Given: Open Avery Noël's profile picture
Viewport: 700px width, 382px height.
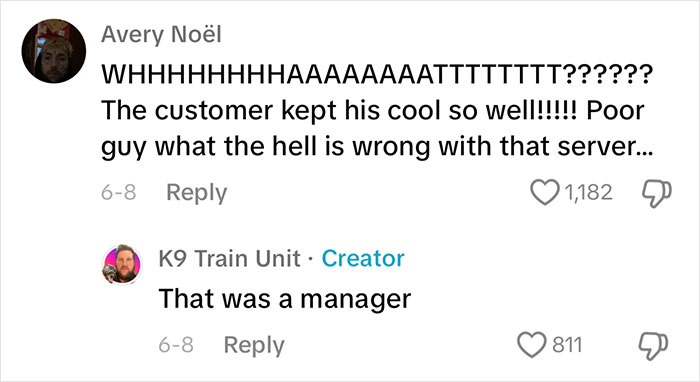Looking at the screenshot, I should click(54, 51).
